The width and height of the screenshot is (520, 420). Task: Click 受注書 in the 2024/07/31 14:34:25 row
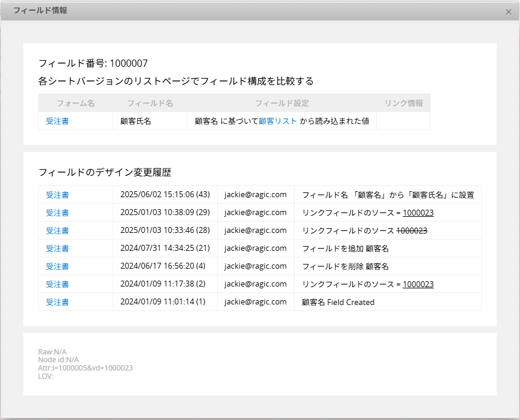pos(57,248)
